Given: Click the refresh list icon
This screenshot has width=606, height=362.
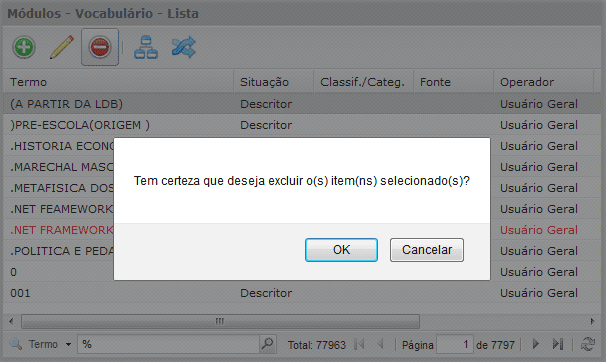Looking at the screenshot, I should pyautogui.click(x=588, y=344).
